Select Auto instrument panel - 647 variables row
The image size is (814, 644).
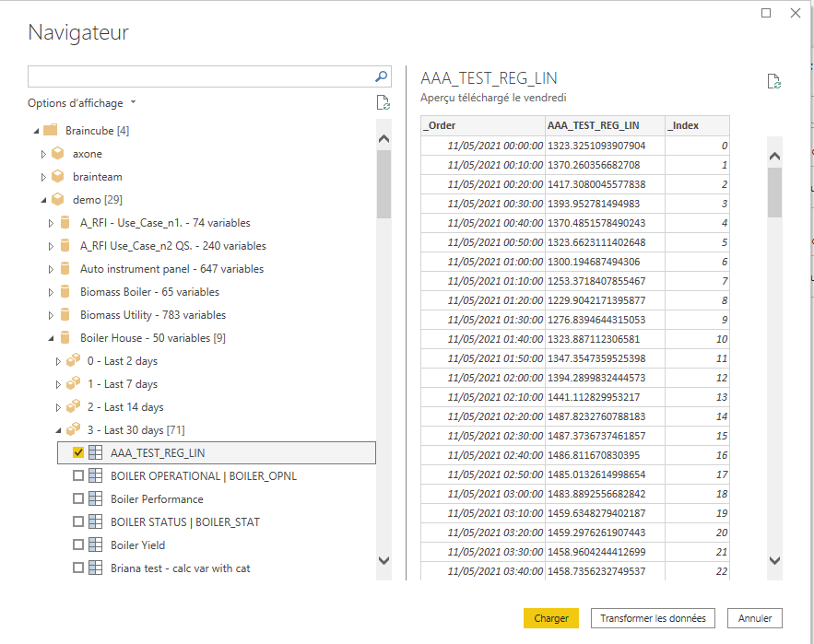pos(171,268)
